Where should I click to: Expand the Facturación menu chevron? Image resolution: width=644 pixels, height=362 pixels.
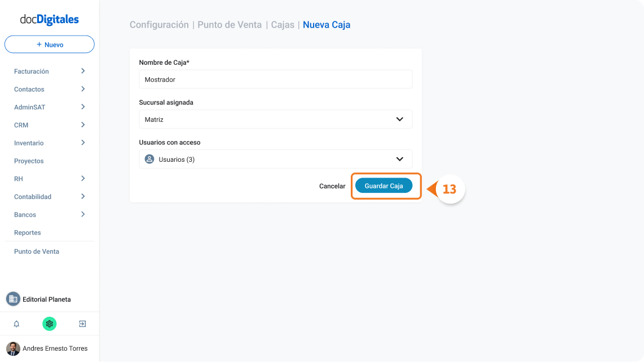[83, 71]
